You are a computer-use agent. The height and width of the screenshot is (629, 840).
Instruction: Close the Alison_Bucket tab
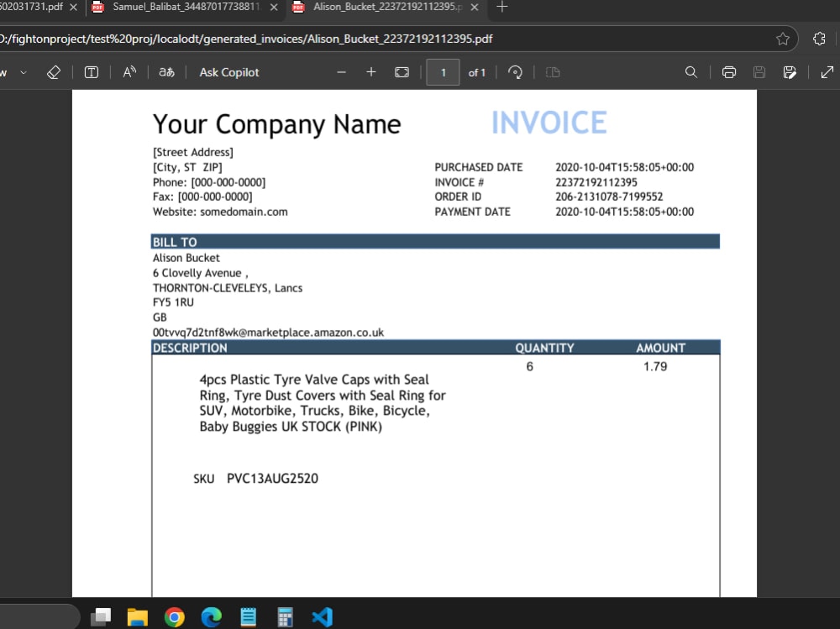[474, 7]
